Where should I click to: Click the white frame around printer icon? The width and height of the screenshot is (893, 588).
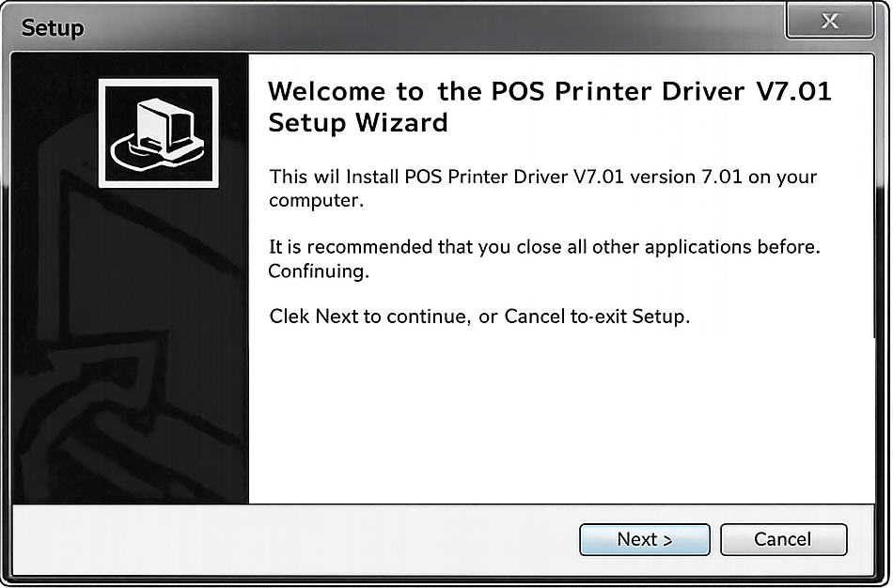tap(158, 133)
